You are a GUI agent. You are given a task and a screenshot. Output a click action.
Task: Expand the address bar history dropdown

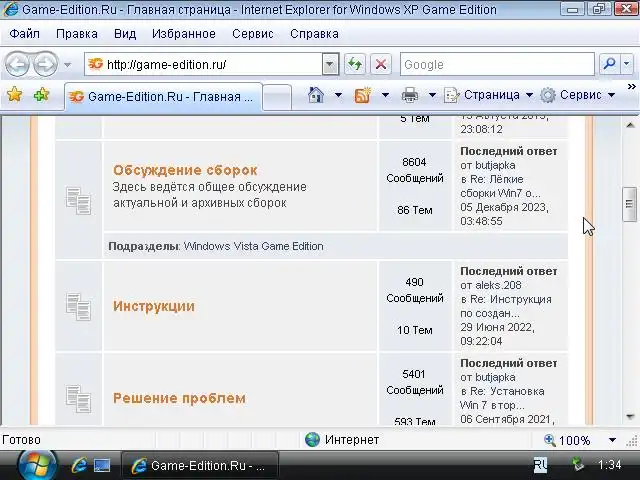tap(330, 64)
